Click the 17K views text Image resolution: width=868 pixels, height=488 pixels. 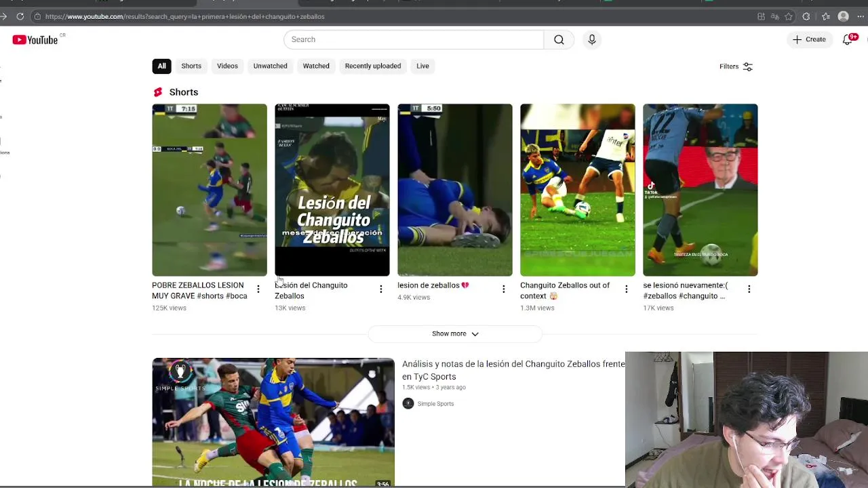658,308
